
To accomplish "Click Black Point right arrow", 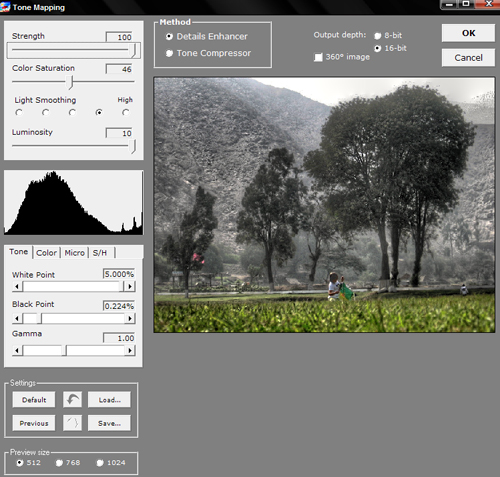I will (130, 319).
